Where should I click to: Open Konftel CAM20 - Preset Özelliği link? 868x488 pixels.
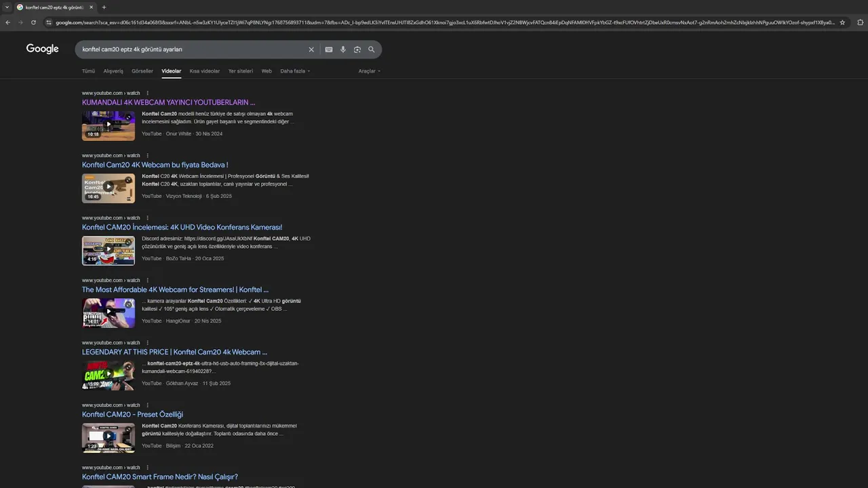tap(132, 414)
